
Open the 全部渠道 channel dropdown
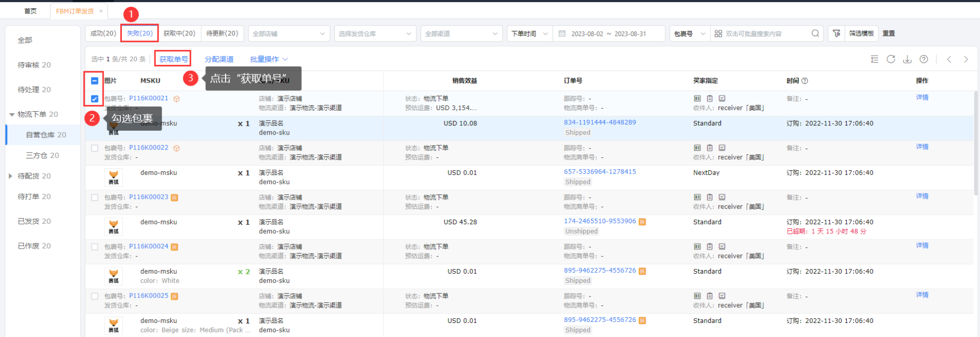461,33
